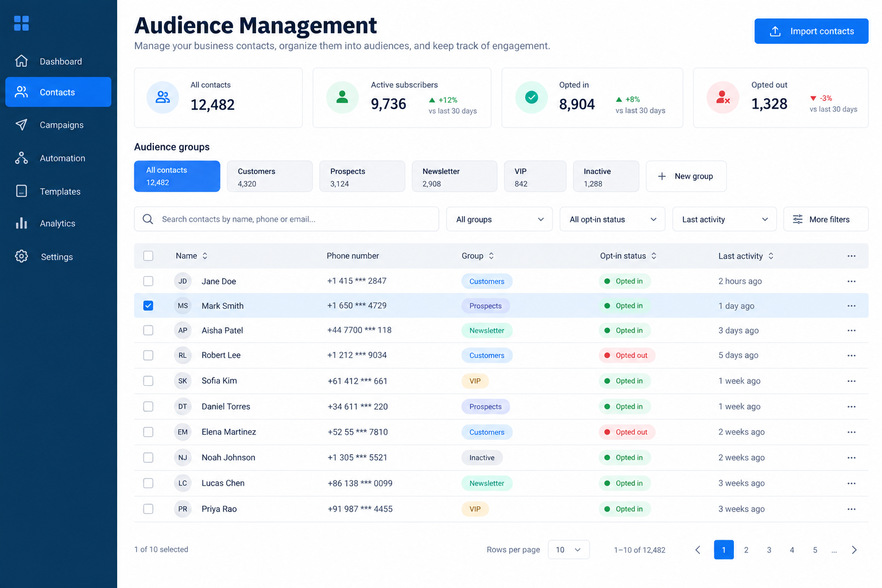Open row actions menu for Robert Lee
The width and height of the screenshot is (882, 588).
point(851,355)
